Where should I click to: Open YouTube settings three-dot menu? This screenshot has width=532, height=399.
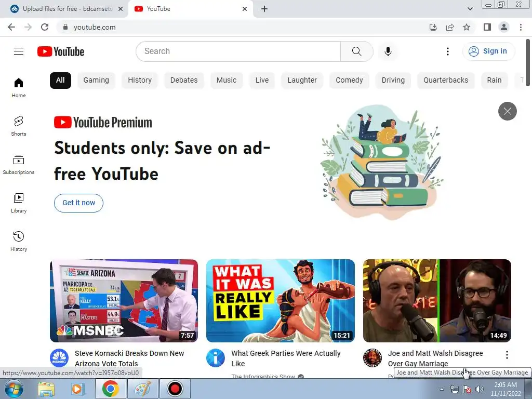[447, 51]
